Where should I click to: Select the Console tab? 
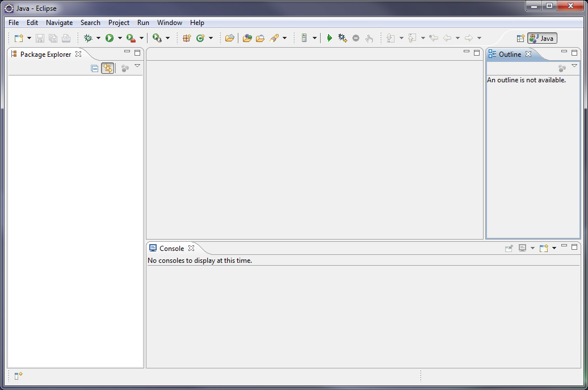point(171,248)
